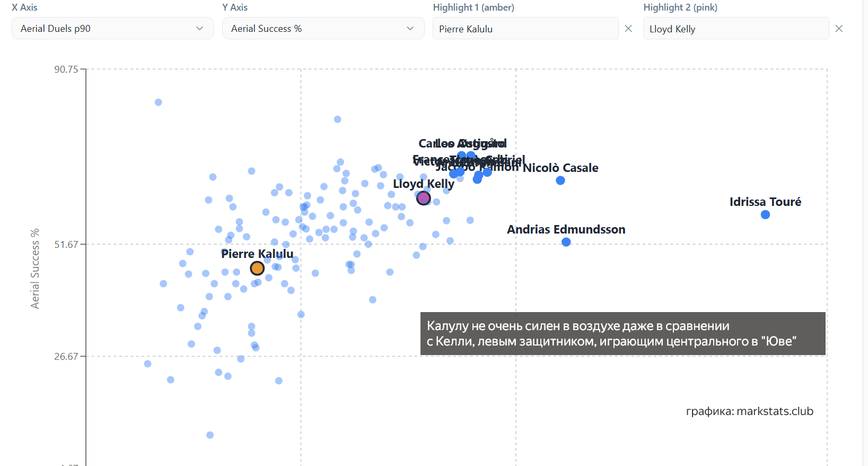Image resolution: width=868 pixels, height=466 pixels.
Task: Click the Nicolò Casale name label
Action: point(560,168)
